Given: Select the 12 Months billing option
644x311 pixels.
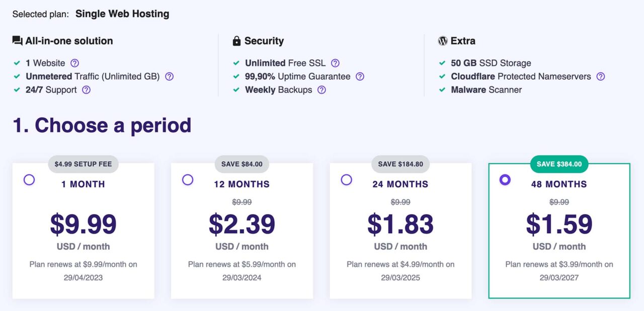Looking at the screenshot, I should point(188,179).
